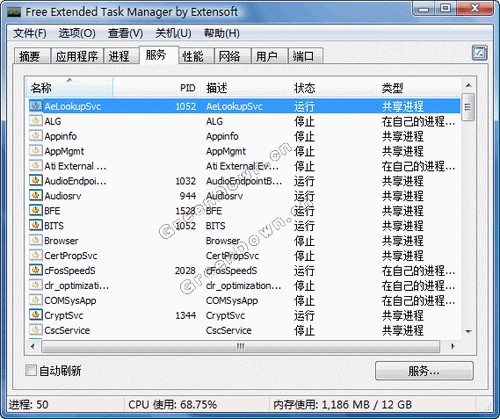Screen dimensions: 500x419
Task: Click the cFosSpeedS service icon
Action: coord(35,270)
